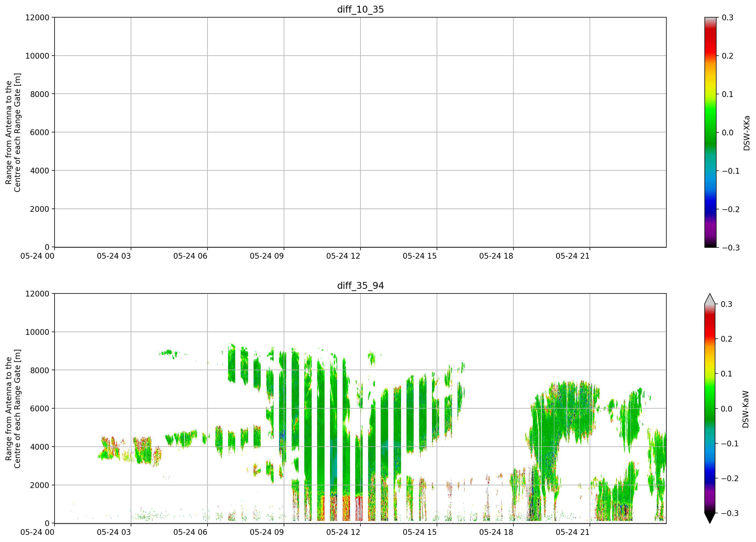Click '05-24 12' x-tick under diff_10_35 plot
Viewport: 756px width, 542px height.
click(x=343, y=256)
